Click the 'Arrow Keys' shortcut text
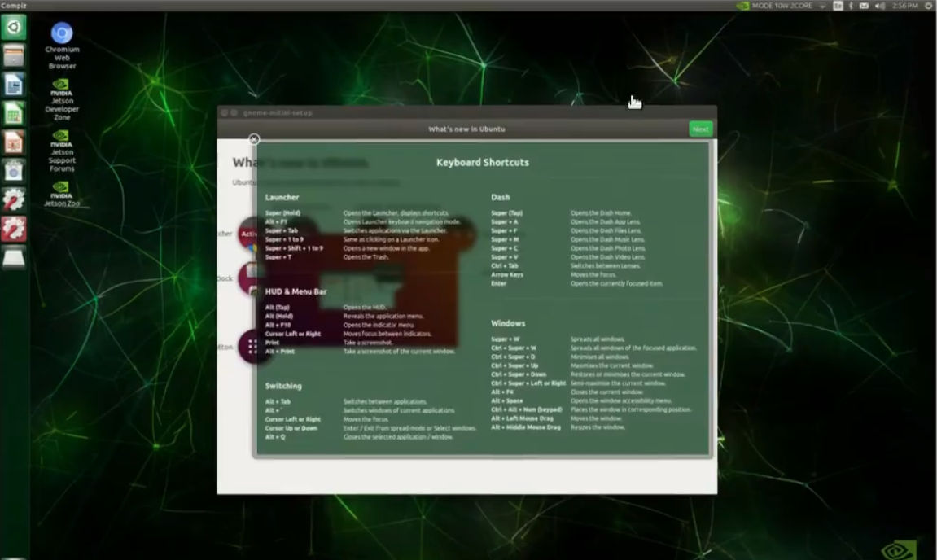 coord(506,275)
